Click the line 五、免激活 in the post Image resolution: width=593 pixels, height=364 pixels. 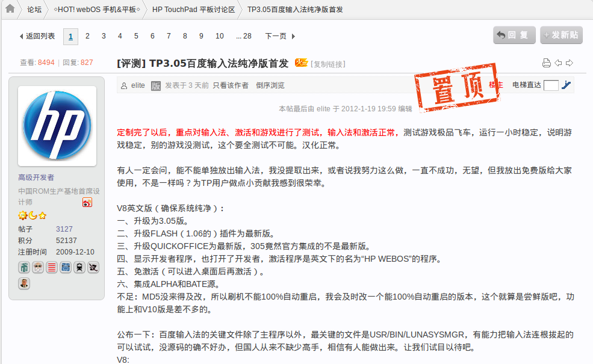point(191,272)
